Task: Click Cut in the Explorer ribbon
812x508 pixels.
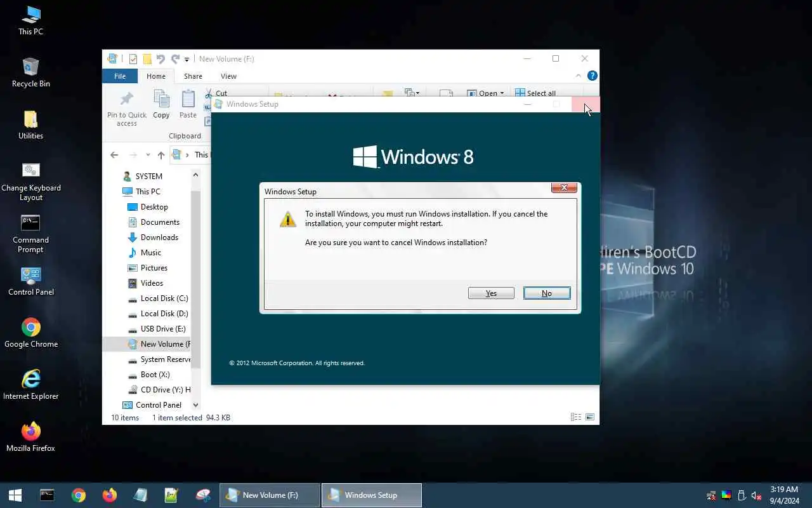Action: 216,93
